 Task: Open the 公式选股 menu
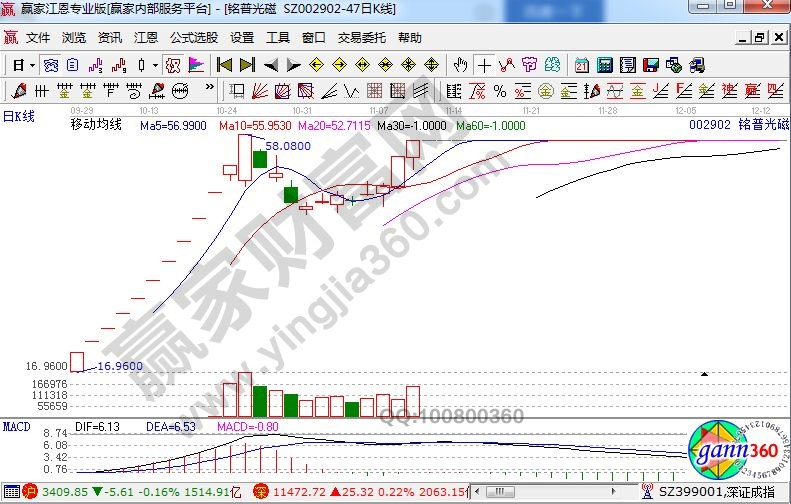[194, 38]
